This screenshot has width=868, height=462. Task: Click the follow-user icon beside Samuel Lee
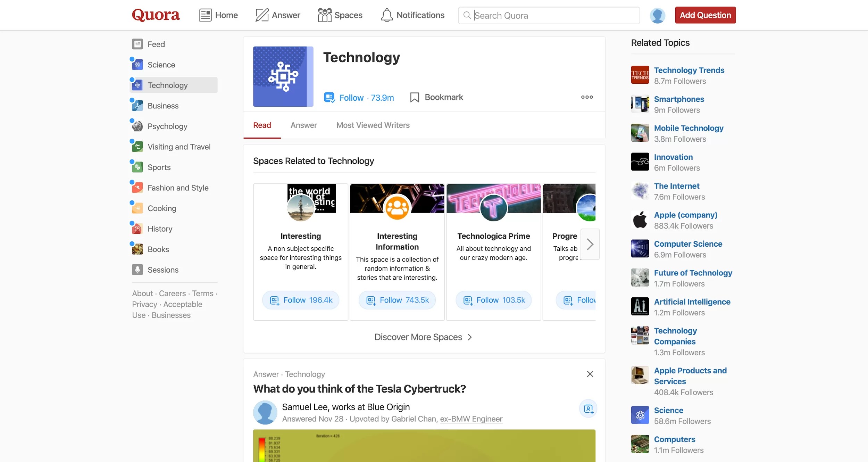click(588, 409)
